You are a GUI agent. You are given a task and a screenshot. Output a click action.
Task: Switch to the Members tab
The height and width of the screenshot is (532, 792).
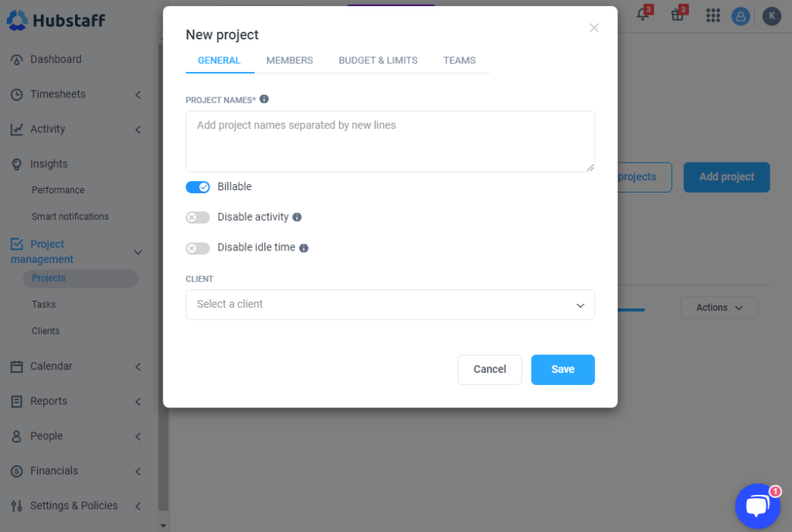[289, 60]
